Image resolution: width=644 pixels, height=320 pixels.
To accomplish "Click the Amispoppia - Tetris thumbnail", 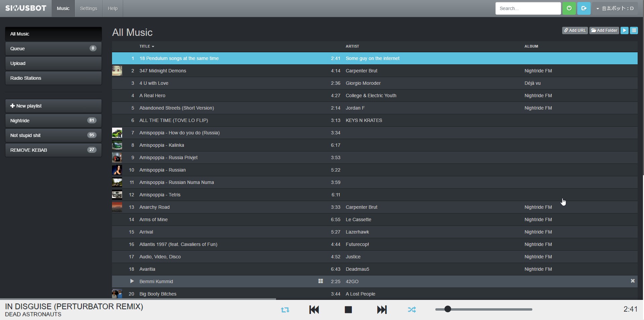I will [117, 195].
